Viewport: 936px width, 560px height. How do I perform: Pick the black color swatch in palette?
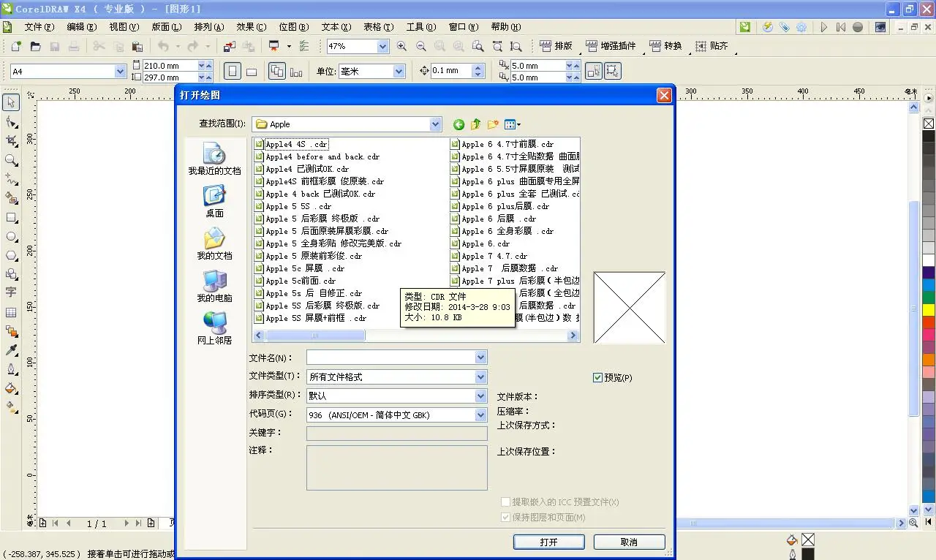click(928, 136)
